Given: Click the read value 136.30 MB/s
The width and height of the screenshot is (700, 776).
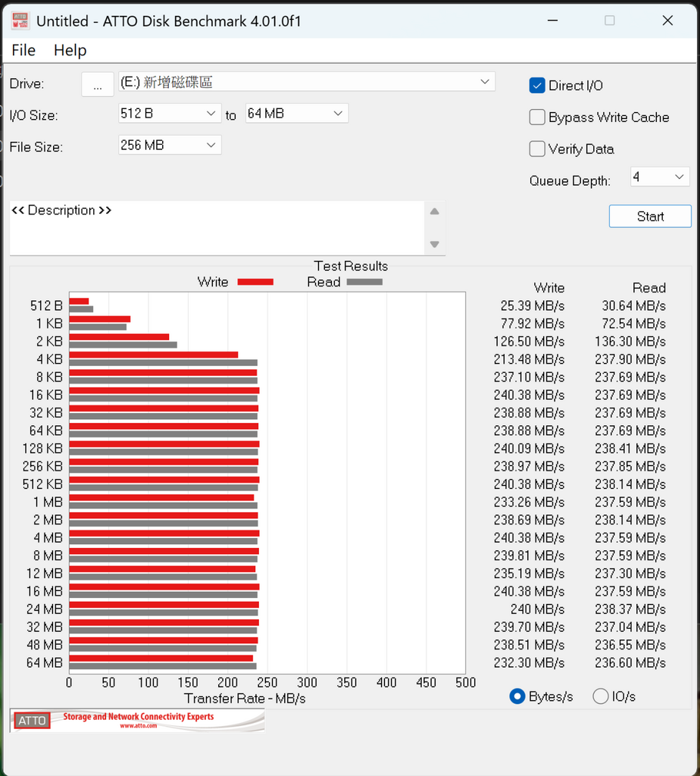Looking at the screenshot, I should click(x=630, y=342).
